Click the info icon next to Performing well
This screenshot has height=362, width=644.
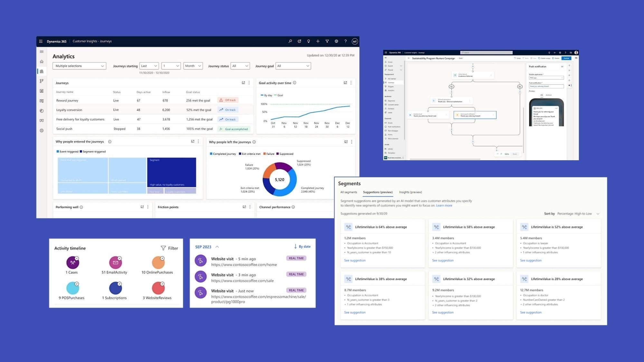coord(81,207)
